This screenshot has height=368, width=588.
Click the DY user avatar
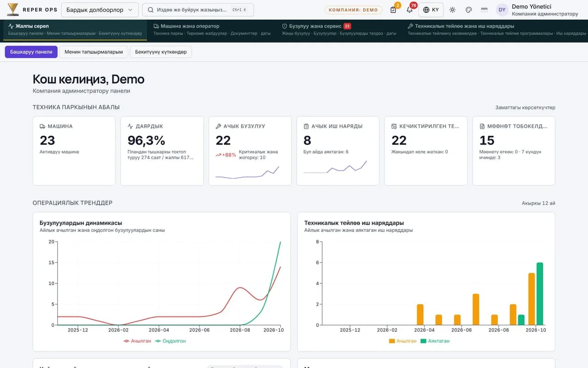(x=502, y=10)
